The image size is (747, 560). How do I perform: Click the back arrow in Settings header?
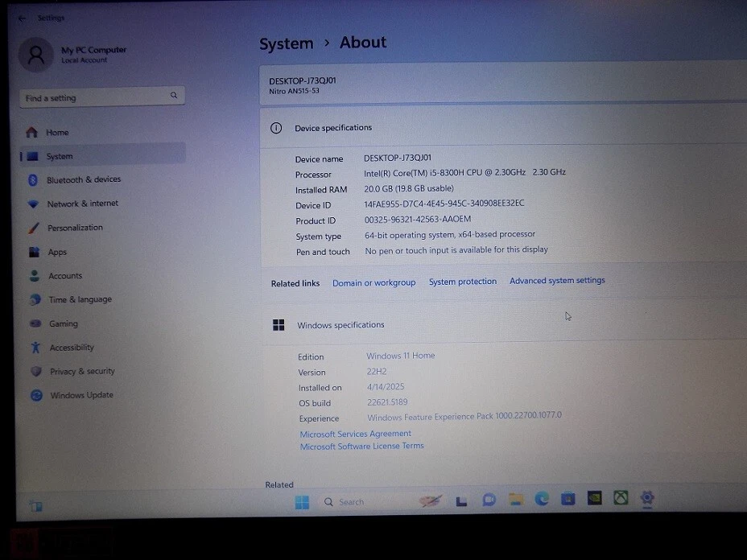22,18
